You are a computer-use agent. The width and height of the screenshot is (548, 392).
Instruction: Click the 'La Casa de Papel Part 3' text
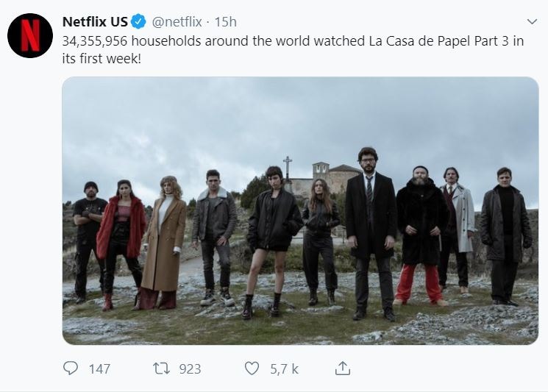tap(439, 41)
